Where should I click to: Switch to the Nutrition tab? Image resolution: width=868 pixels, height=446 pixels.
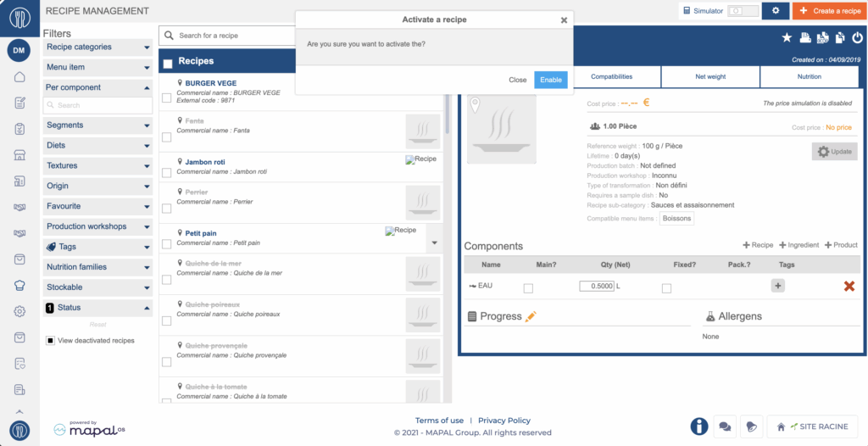coord(810,77)
